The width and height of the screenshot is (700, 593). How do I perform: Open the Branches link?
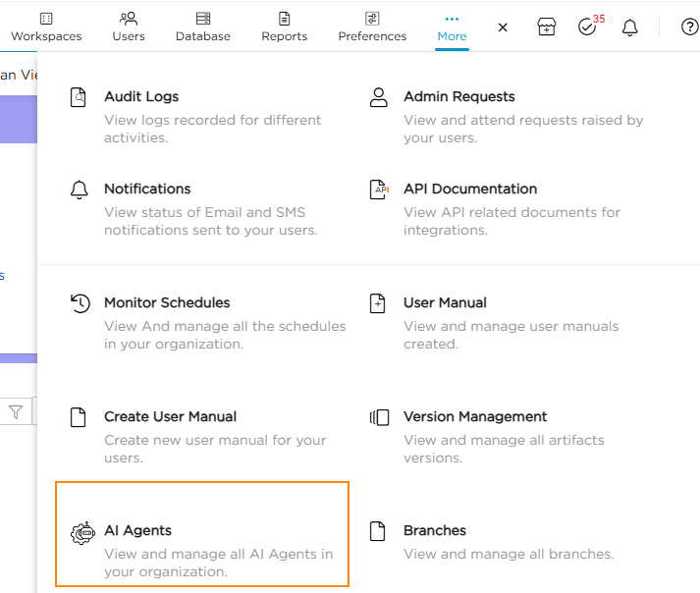point(434,530)
